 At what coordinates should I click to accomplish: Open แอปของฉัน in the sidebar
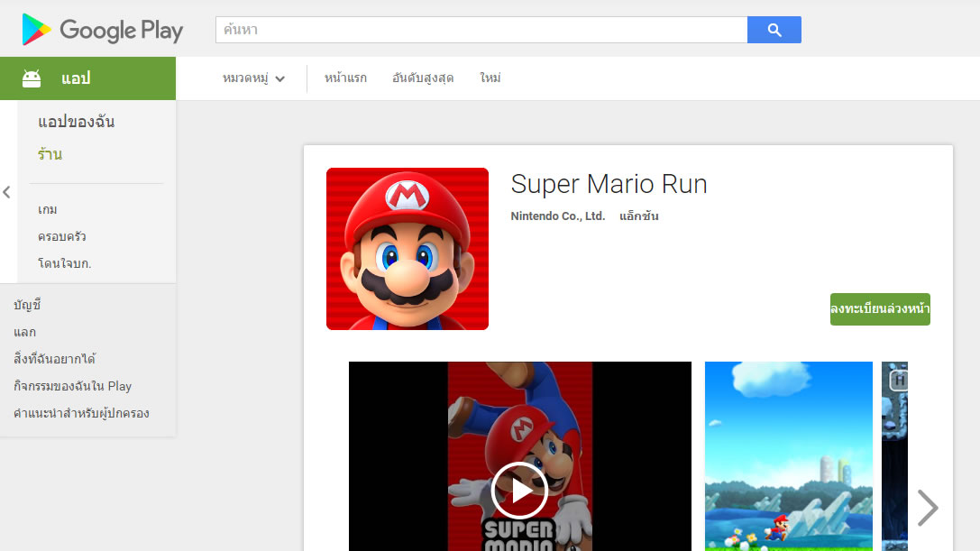77,122
